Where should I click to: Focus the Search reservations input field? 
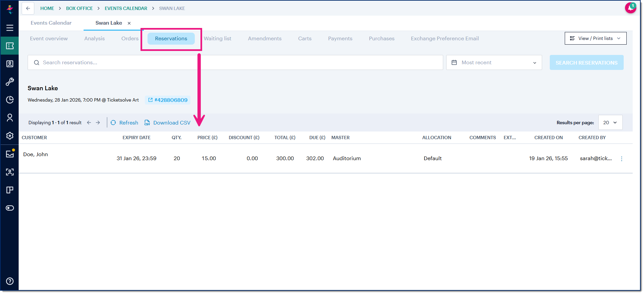click(235, 63)
